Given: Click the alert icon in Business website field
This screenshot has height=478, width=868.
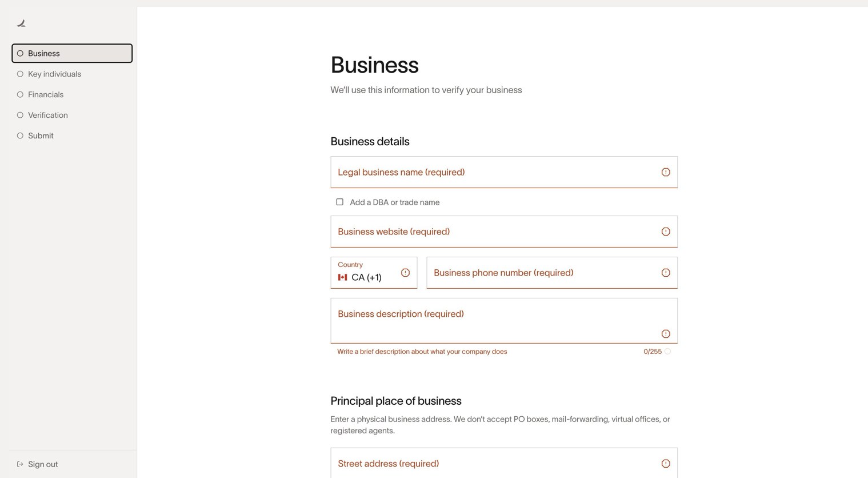Looking at the screenshot, I should tap(666, 232).
